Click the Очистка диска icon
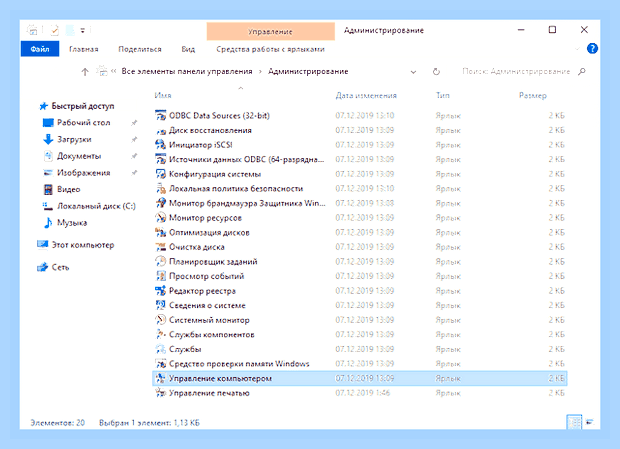The width and height of the screenshot is (620, 449). pos(161,247)
